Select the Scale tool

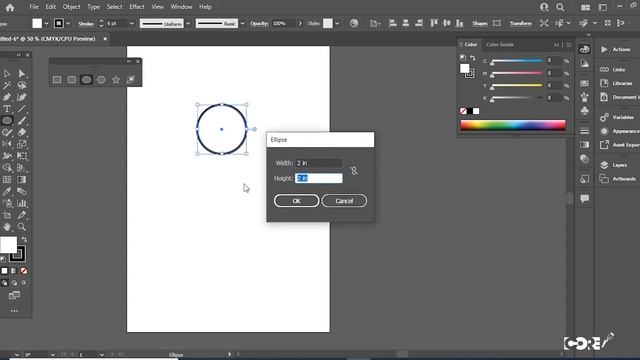[22, 144]
